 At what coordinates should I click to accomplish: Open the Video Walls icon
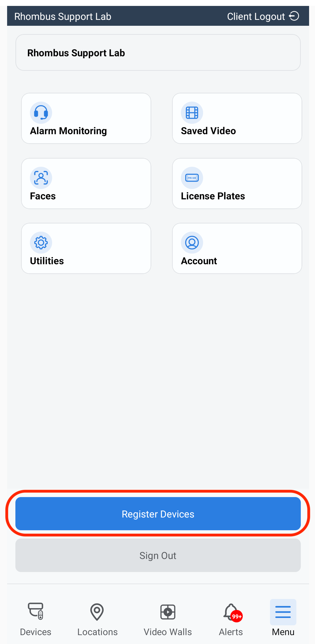(x=168, y=612)
